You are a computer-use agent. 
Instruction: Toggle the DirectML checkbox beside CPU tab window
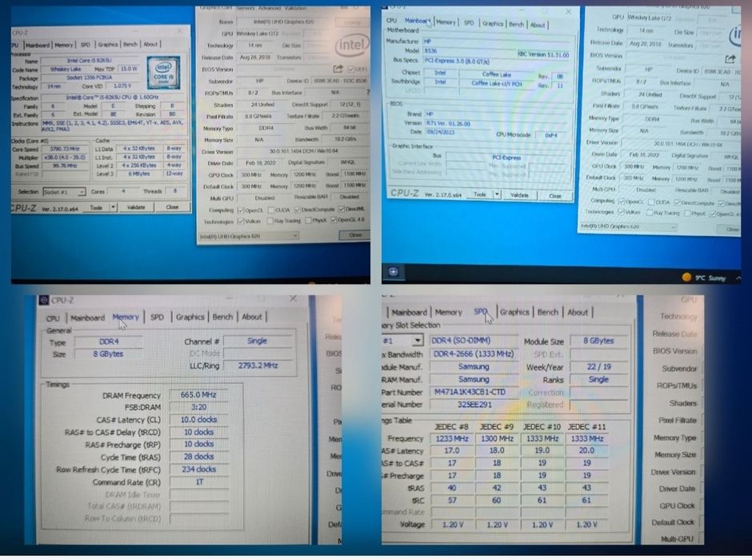[342, 209]
